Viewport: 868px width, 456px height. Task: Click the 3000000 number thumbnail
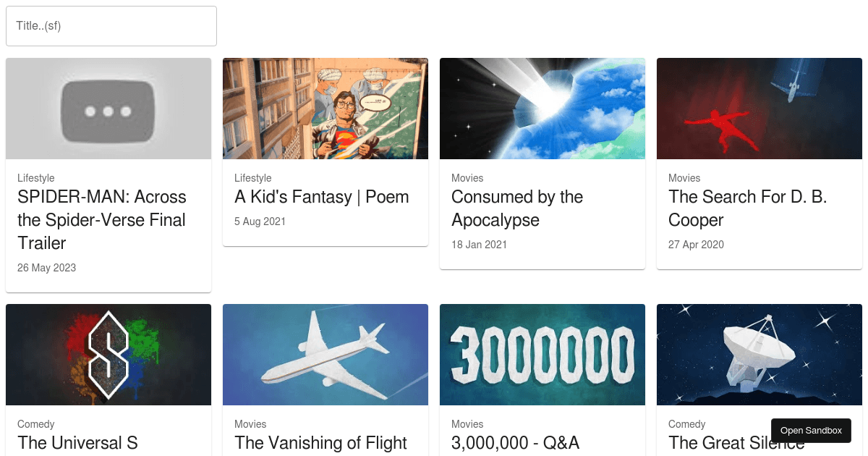pos(542,355)
